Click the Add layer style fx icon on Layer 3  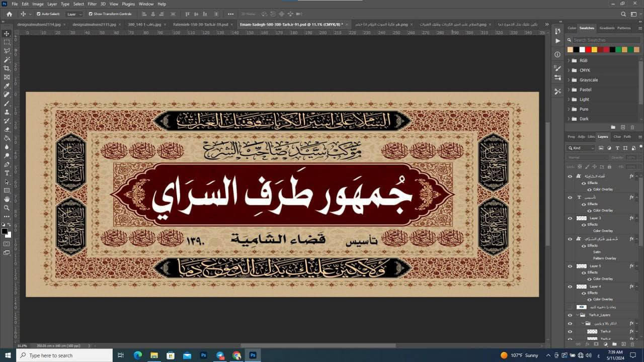(630, 218)
